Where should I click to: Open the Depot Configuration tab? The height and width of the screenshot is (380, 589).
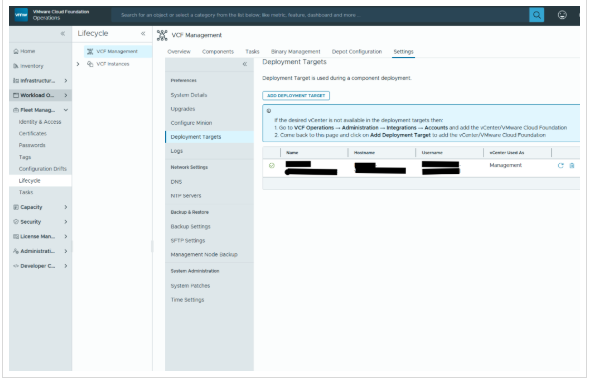[x=357, y=52]
